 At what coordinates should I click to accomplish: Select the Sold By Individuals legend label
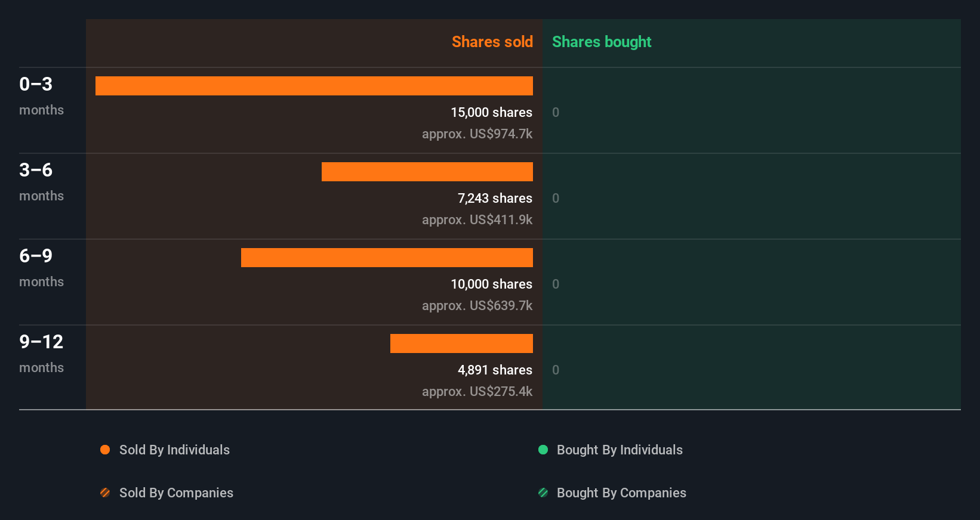tap(174, 450)
